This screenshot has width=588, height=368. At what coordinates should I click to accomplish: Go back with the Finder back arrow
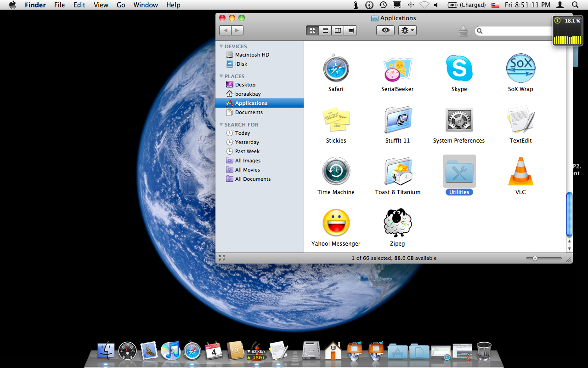(x=225, y=30)
